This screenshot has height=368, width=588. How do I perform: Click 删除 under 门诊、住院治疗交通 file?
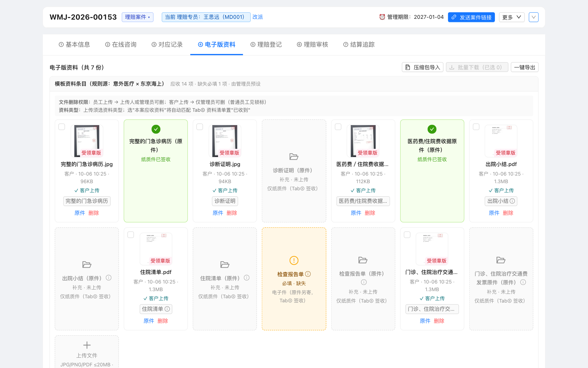pos(439,321)
